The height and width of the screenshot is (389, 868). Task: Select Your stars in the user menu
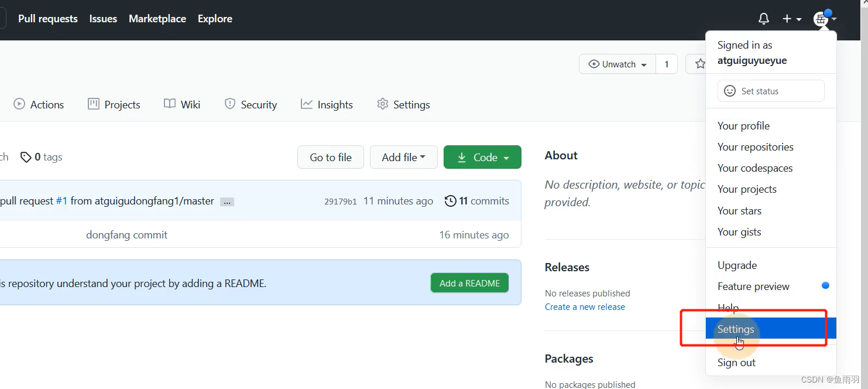click(x=771, y=211)
